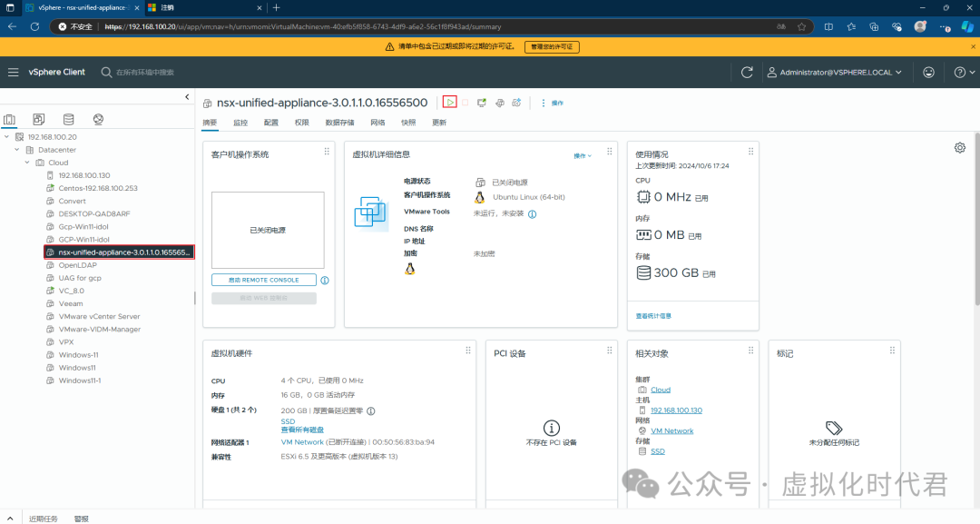Open the 摘要 summary tab

(210, 123)
